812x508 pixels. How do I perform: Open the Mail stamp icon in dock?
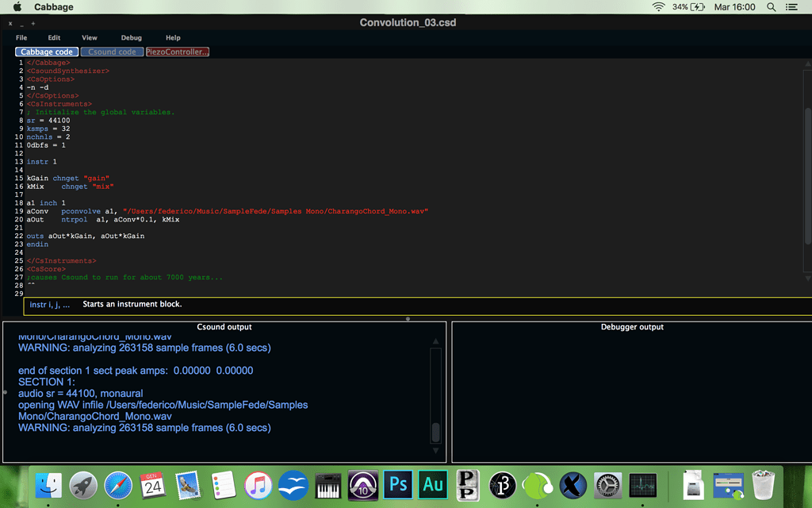pyautogui.click(x=187, y=485)
